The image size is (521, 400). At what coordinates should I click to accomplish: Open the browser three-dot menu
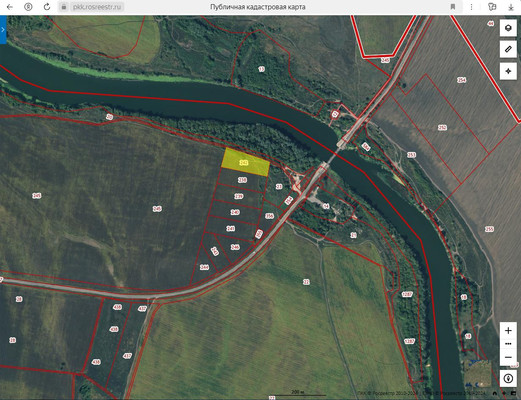pos(471,7)
